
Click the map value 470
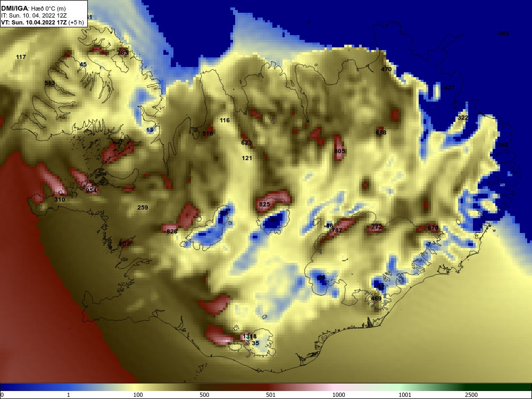[386, 69]
